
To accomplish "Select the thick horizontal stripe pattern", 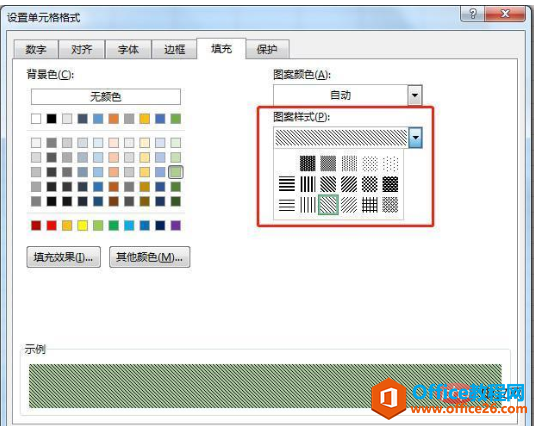I will (x=287, y=184).
